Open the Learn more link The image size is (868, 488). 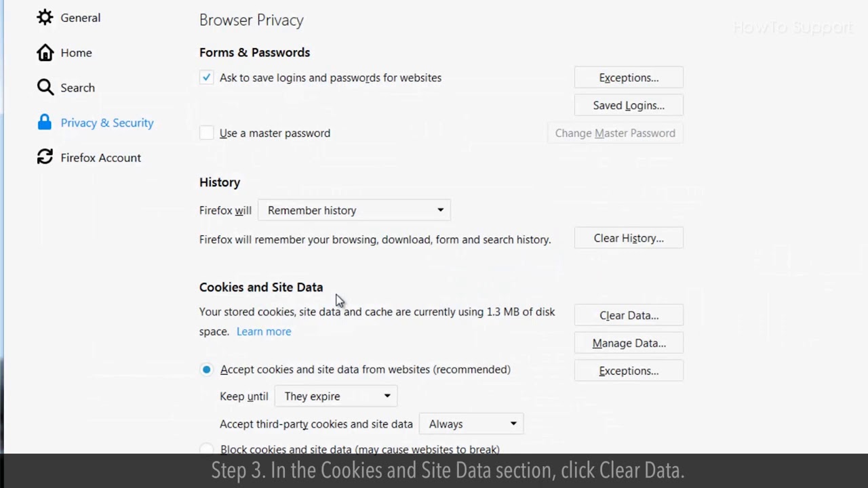pos(264,331)
